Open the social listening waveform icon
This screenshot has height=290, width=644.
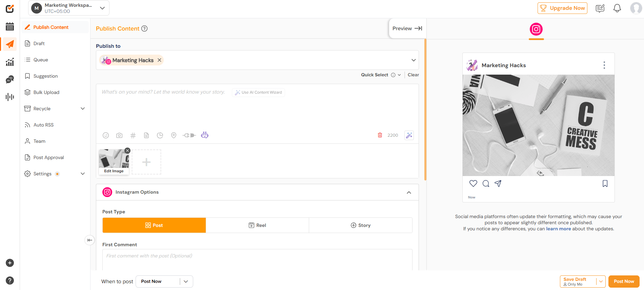point(10,97)
